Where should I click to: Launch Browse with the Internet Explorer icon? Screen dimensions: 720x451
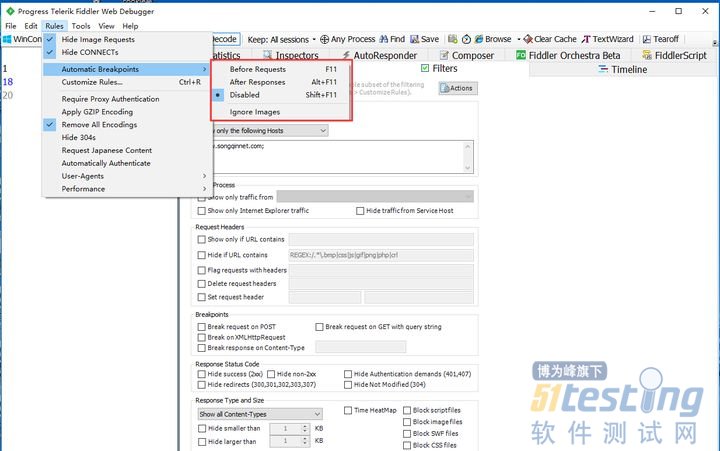click(479, 39)
